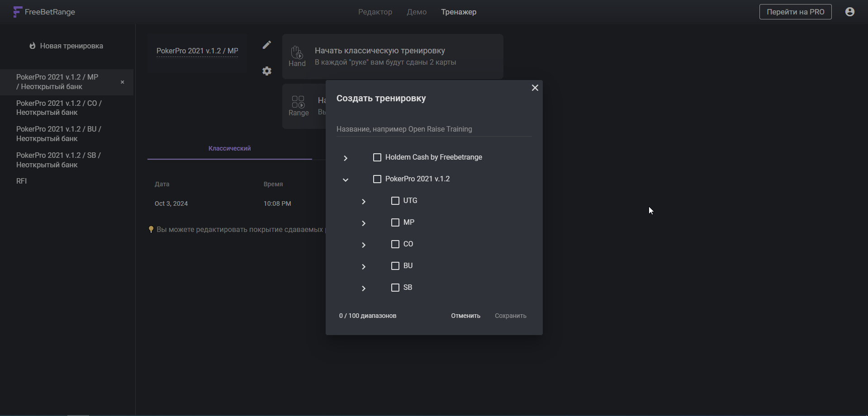The image size is (868, 416).
Task: Click the Дата column header
Action: tap(162, 184)
